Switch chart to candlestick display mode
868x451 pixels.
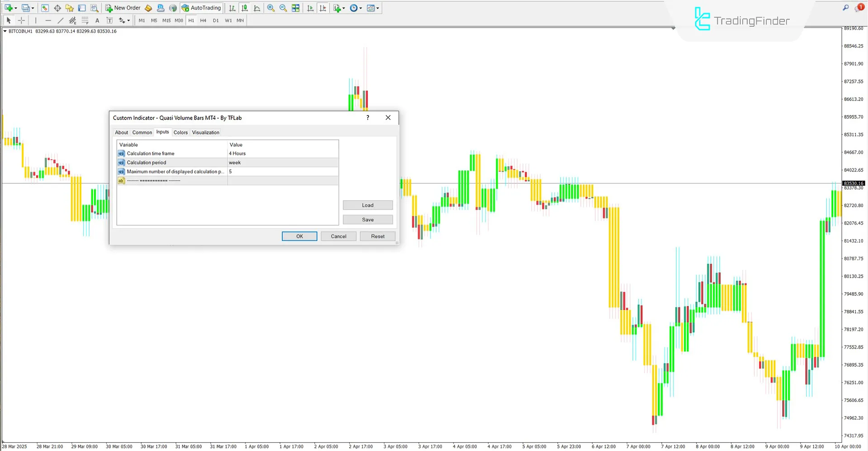[244, 8]
